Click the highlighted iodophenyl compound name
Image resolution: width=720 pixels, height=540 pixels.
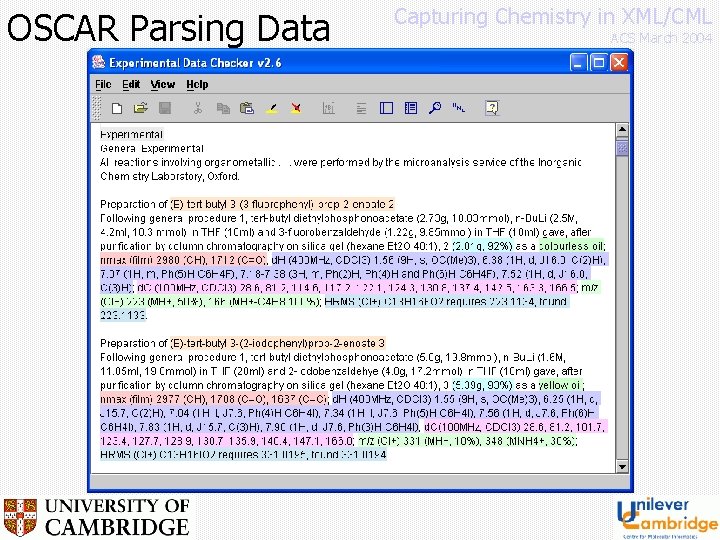point(277,343)
